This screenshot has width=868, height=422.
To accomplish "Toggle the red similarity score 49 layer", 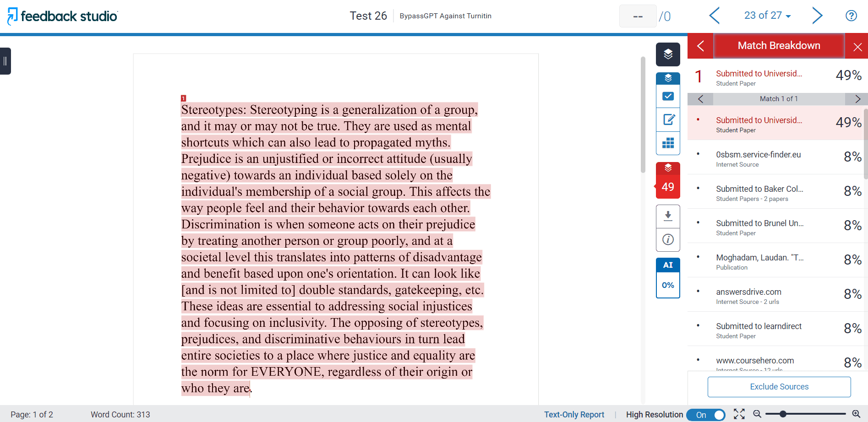I will point(668,181).
